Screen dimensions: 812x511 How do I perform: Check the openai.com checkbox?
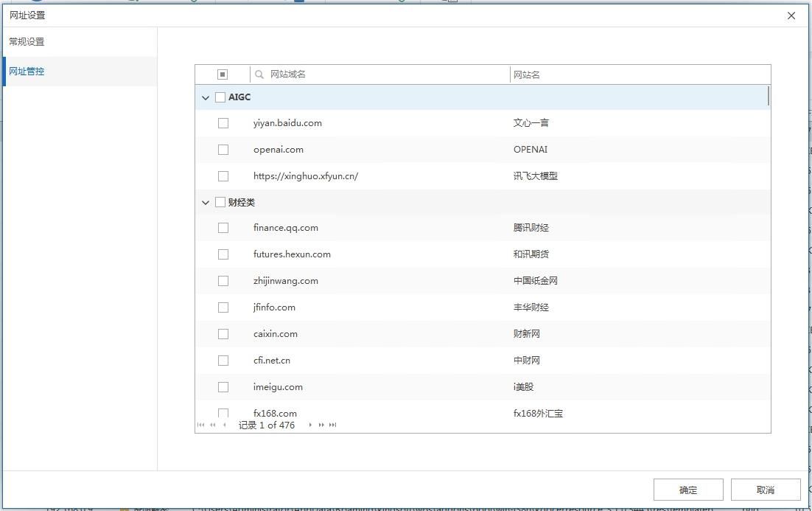(x=223, y=150)
